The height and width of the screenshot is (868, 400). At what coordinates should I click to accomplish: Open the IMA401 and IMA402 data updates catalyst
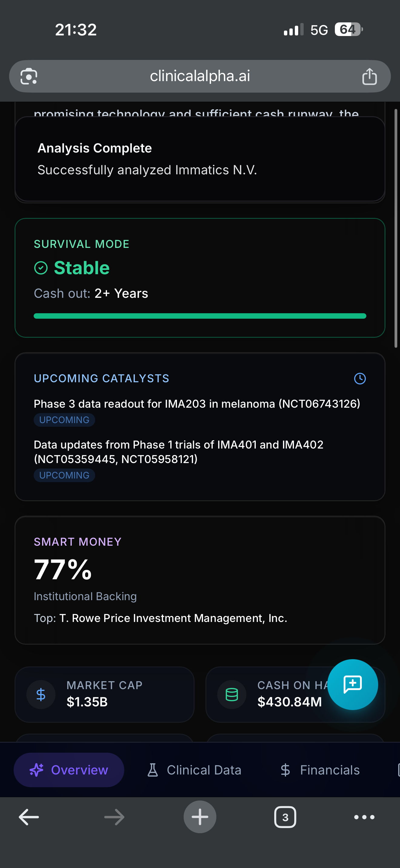pyautogui.click(x=178, y=452)
